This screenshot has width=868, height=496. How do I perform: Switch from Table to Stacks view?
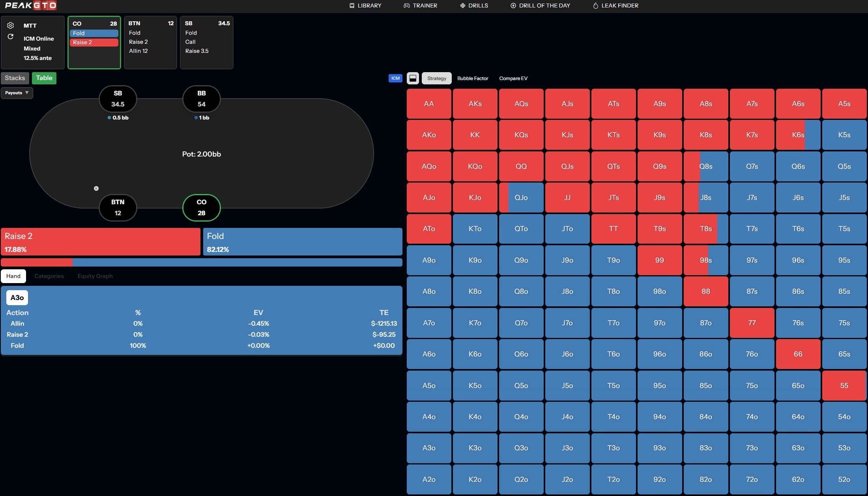point(15,78)
